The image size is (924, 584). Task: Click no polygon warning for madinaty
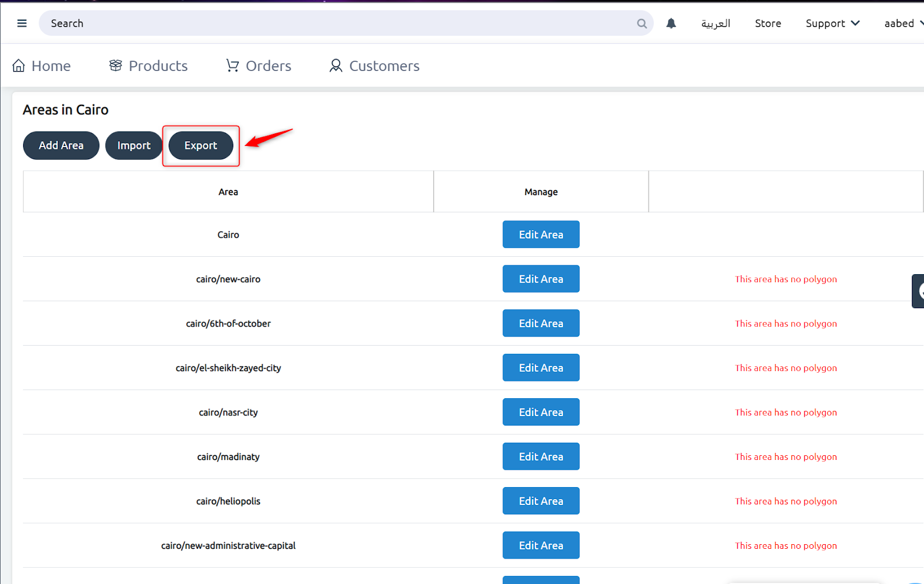pos(785,457)
